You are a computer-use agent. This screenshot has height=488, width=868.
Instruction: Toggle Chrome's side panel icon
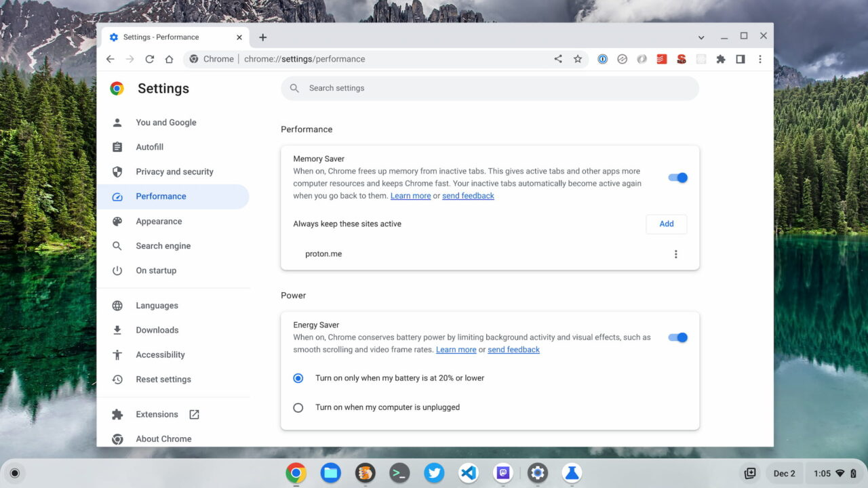741,59
